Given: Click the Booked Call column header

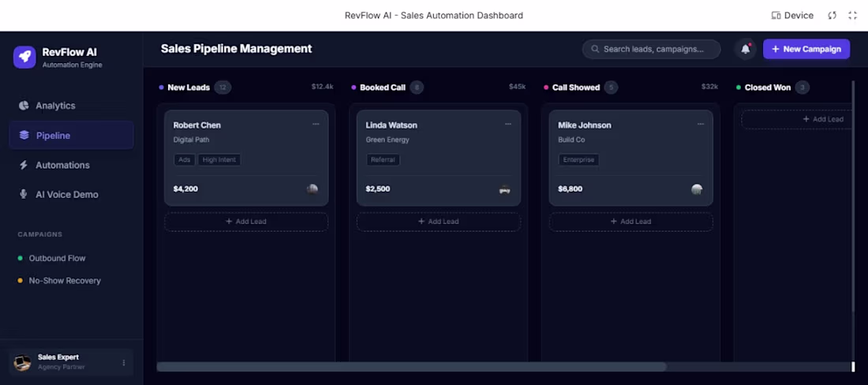Looking at the screenshot, I should (383, 88).
